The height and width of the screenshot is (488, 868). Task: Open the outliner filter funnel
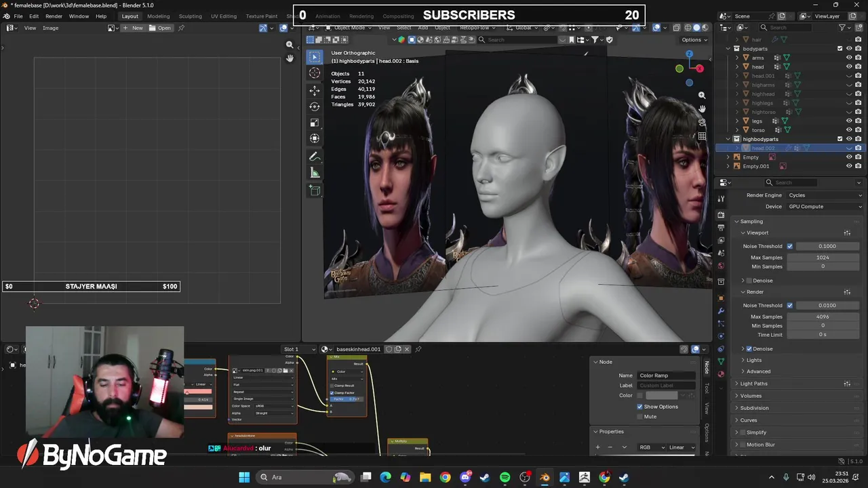click(x=843, y=27)
